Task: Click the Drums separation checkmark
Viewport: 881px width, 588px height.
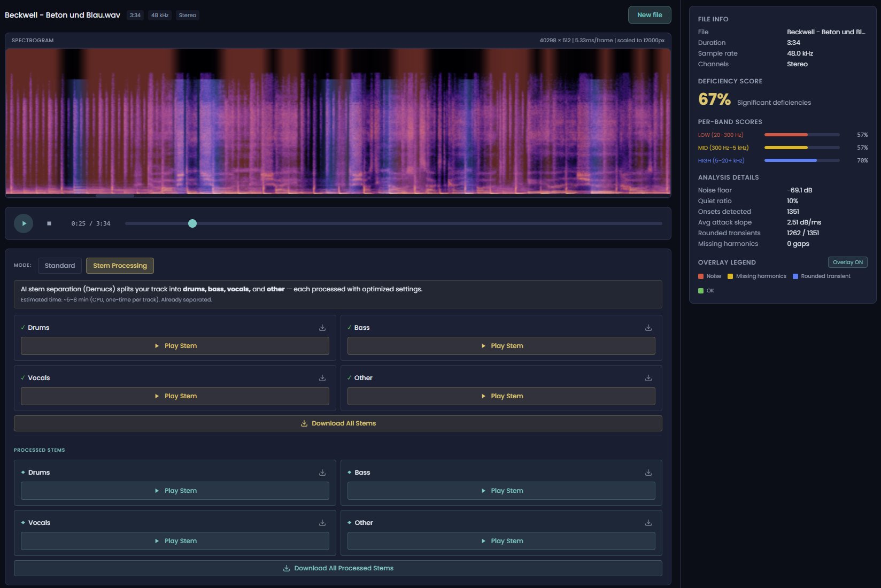Action: point(22,327)
